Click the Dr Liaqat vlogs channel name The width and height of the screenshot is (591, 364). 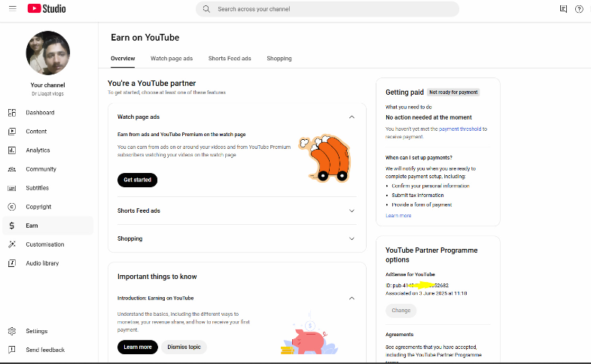coord(48,94)
